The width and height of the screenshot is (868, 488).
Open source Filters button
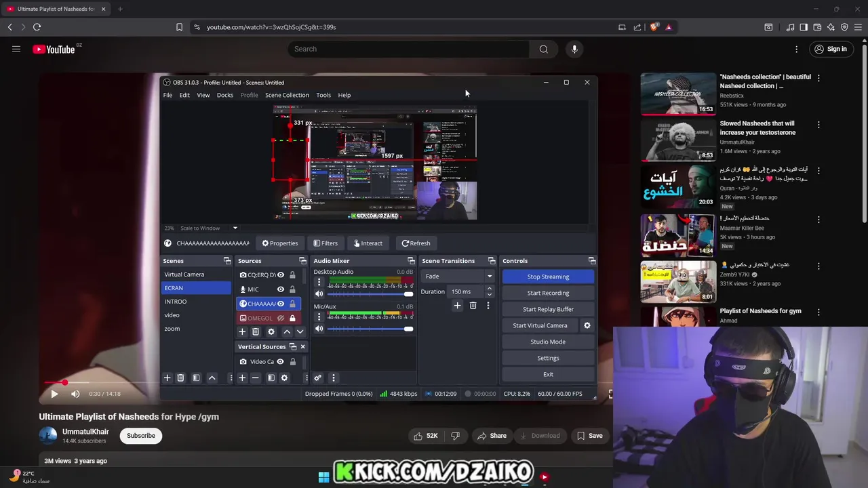pyautogui.click(x=325, y=243)
